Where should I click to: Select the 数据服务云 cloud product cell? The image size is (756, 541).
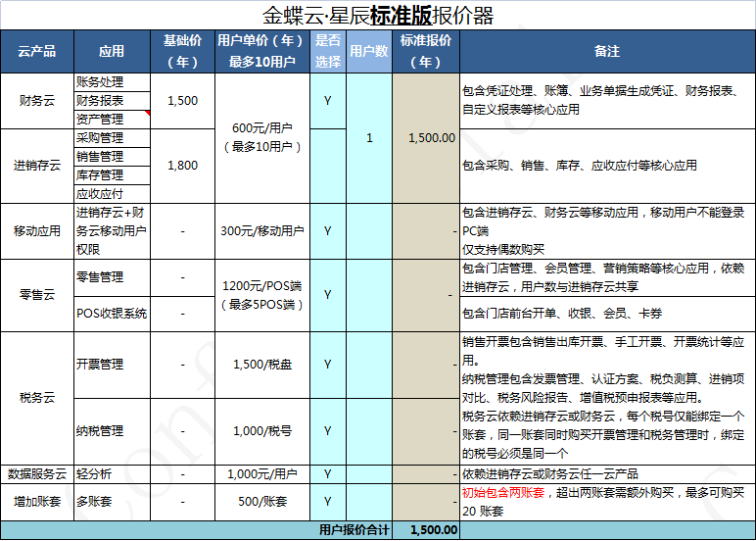[x=37, y=474]
